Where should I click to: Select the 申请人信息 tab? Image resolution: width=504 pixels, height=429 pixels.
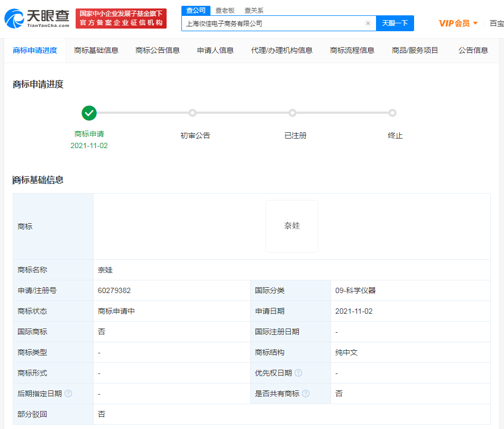(215, 50)
